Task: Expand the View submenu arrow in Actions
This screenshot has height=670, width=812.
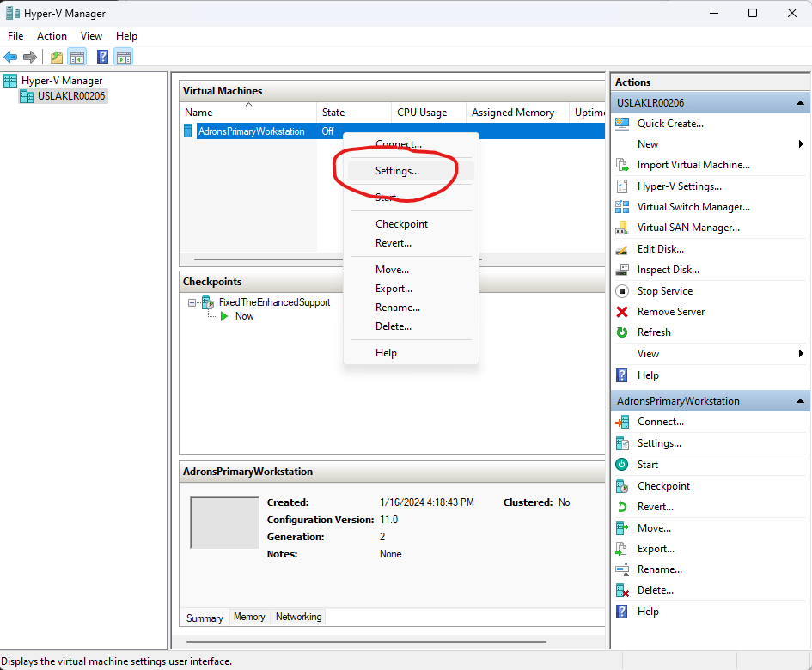Action: pyautogui.click(x=801, y=354)
